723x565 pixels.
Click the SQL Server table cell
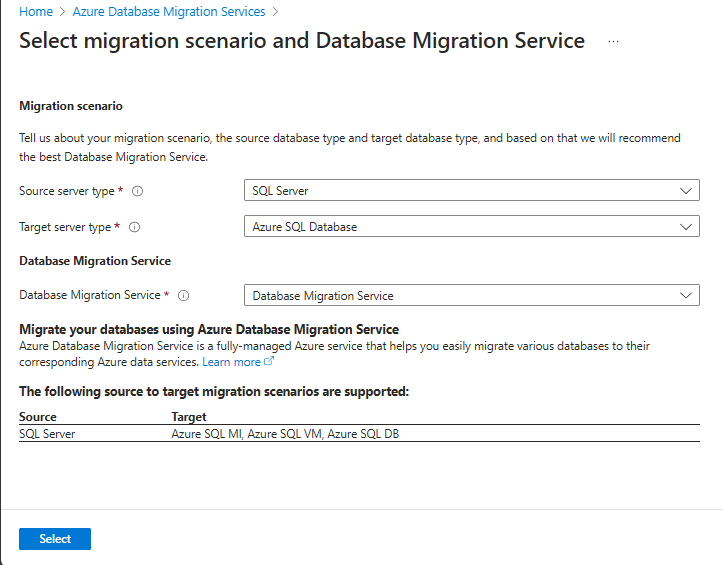[47, 434]
